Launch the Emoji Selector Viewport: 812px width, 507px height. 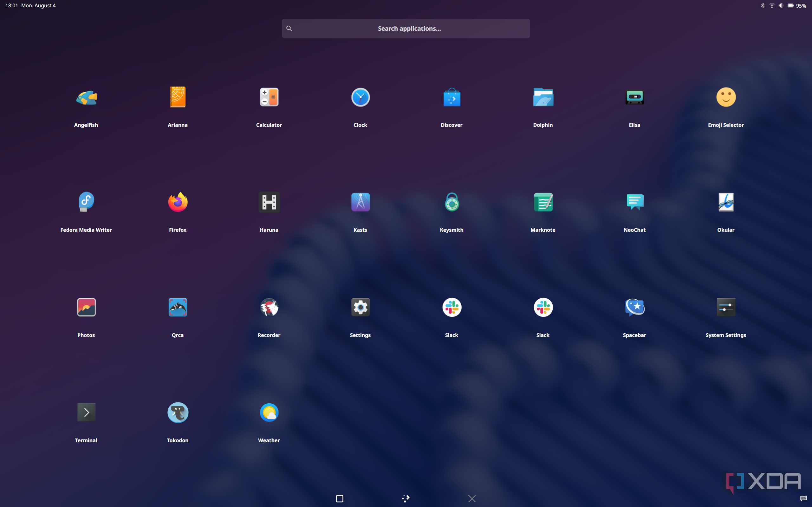(x=726, y=97)
